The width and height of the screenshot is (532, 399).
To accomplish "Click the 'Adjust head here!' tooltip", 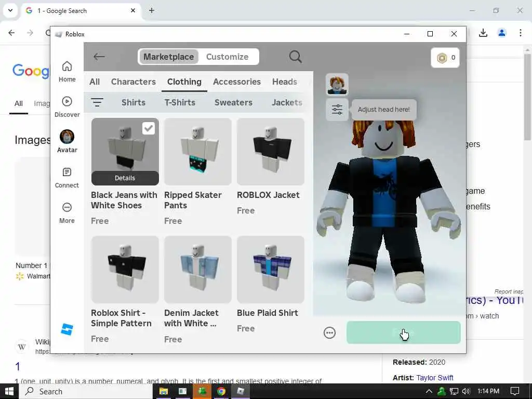I will pyautogui.click(x=384, y=110).
